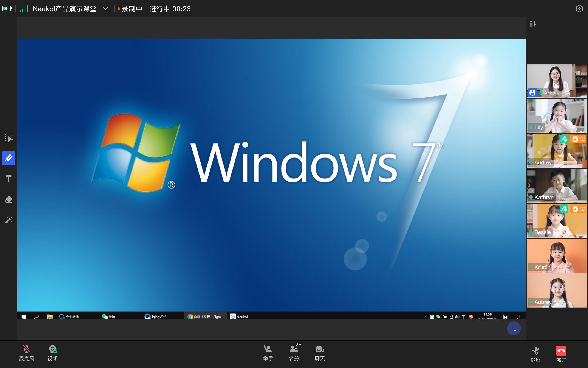Click the Sogou input icon in tray
Screen dimensions: 588x368
tap(471, 317)
